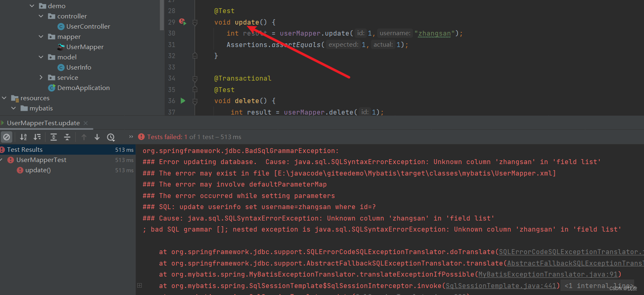The image size is (644, 295).
Task: Go to next failed test
Action: coord(97,137)
